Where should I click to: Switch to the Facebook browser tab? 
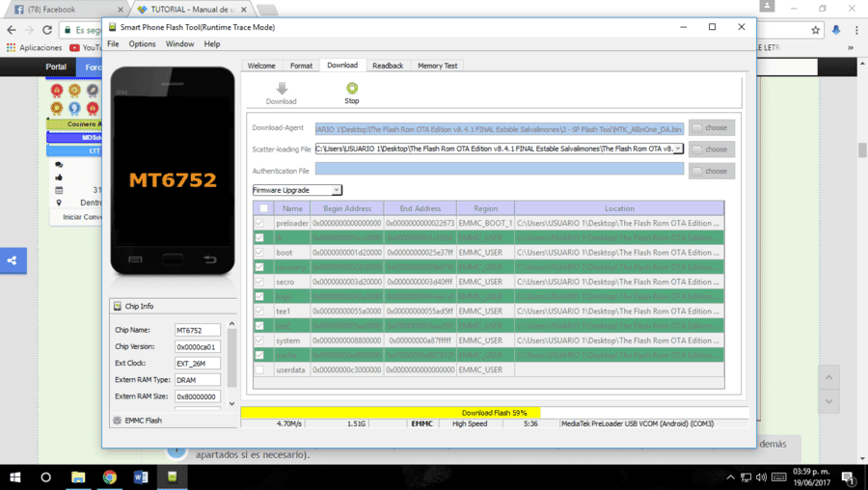point(67,10)
